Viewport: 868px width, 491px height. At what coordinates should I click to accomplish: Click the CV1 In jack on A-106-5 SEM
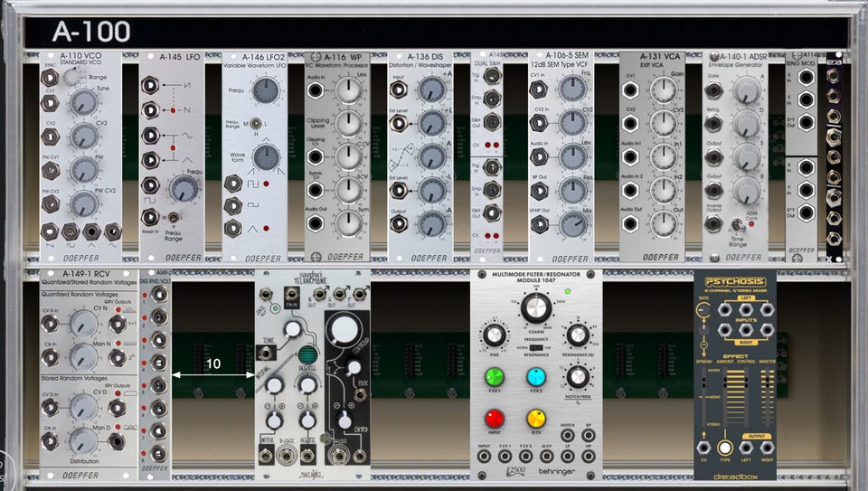click(539, 90)
